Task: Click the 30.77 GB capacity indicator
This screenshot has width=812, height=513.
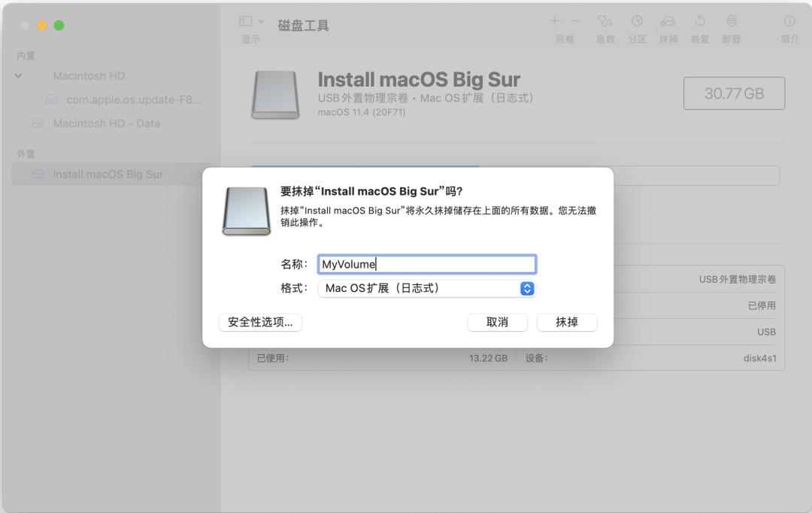Action: pyautogui.click(x=733, y=93)
